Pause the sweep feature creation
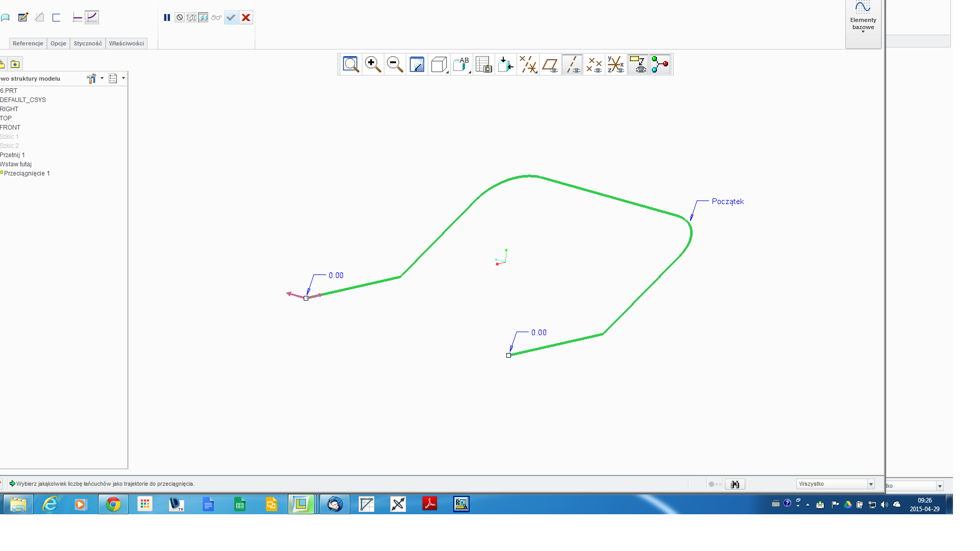Screen dimensions: 980x551 167,17
